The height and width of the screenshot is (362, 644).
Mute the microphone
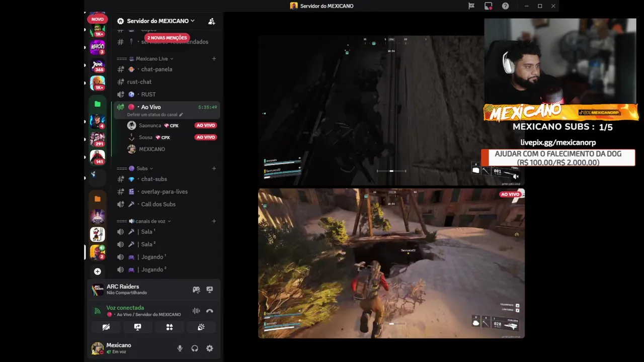point(180,348)
